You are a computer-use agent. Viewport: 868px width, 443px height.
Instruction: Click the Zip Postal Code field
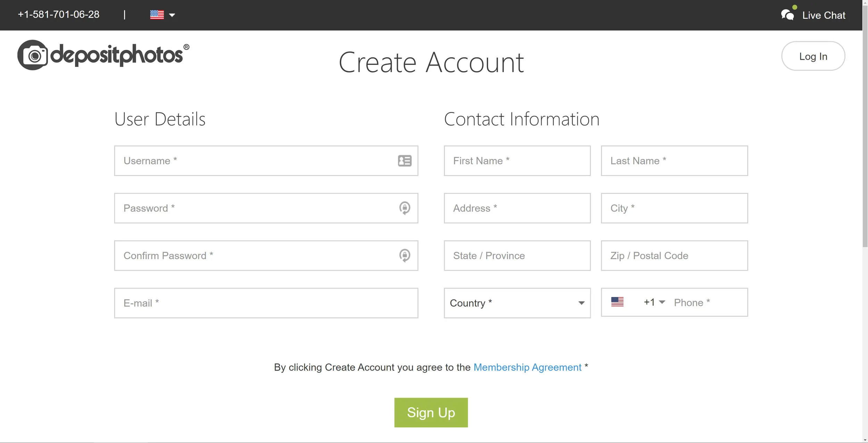(x=674, y=255)
